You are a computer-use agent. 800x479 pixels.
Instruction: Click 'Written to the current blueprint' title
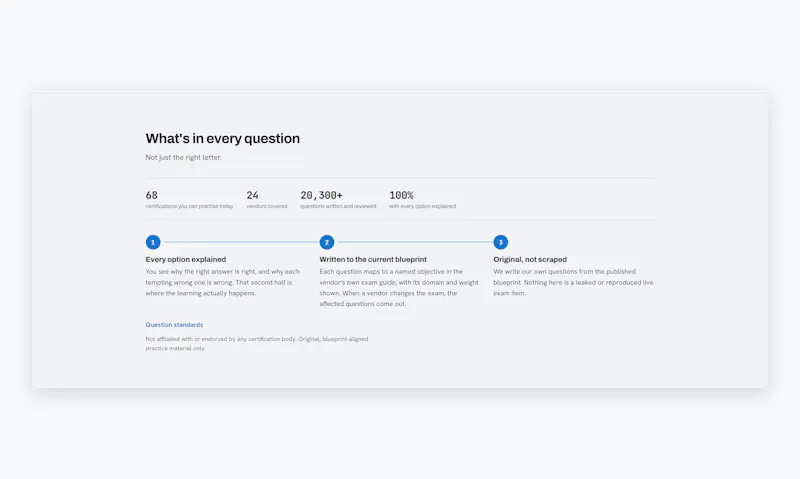[373, 259]
